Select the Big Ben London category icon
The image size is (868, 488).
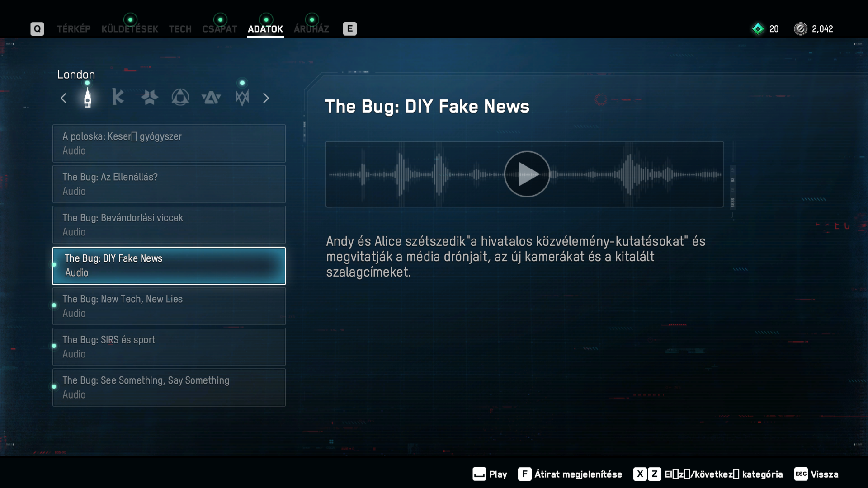(x=88, y=98)
